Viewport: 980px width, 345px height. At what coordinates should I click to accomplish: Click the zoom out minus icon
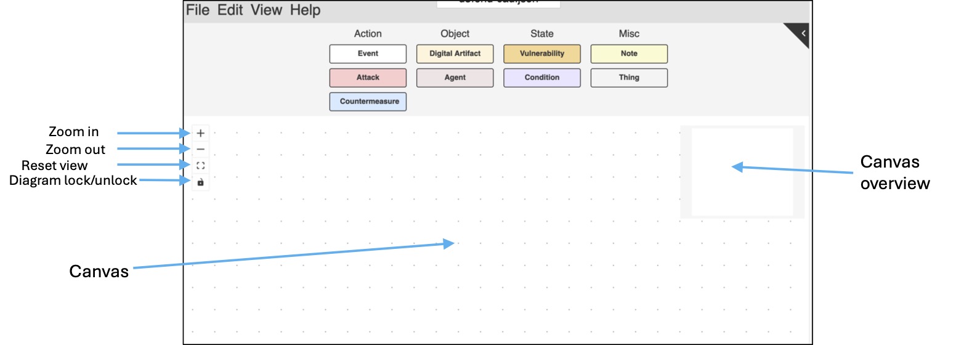point(200,150)
